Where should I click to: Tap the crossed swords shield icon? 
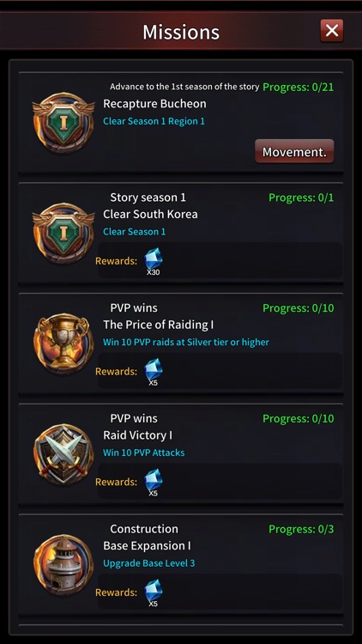(63, 454)
